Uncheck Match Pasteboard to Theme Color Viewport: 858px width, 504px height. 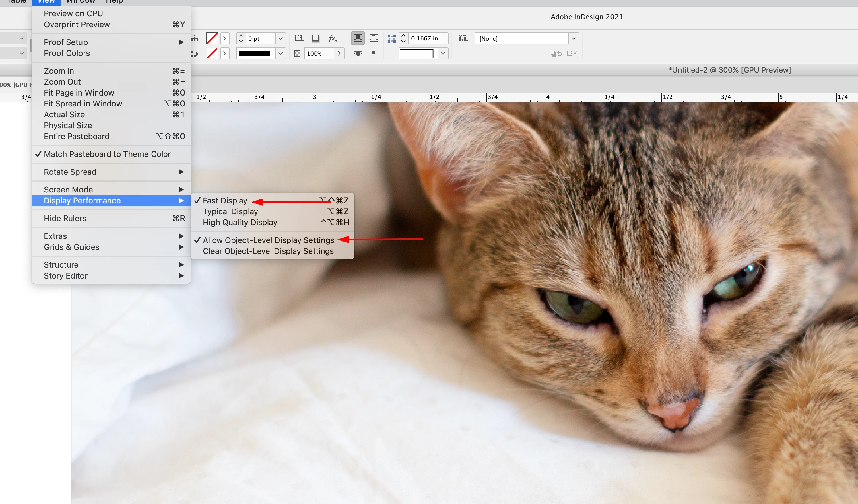point(107,154)
